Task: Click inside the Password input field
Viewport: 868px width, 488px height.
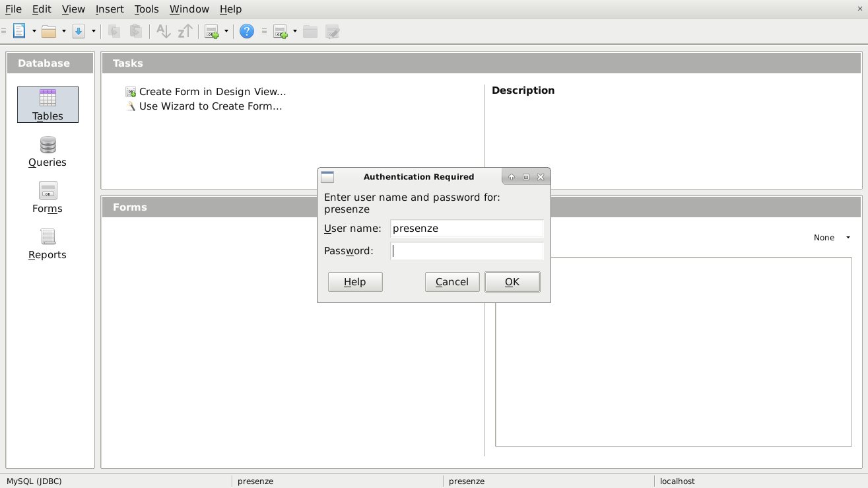Action: [x=467, y=251]
